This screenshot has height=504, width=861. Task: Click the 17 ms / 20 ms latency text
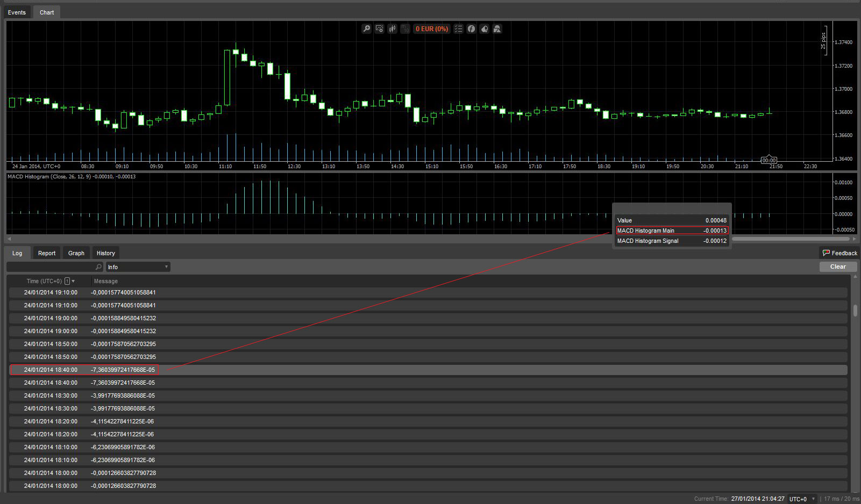click(x=842, y=499)
